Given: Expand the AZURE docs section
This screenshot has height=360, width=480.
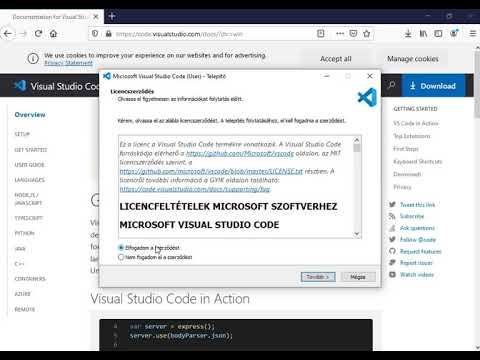Looking at the screenshot, I should pos(22,294).
